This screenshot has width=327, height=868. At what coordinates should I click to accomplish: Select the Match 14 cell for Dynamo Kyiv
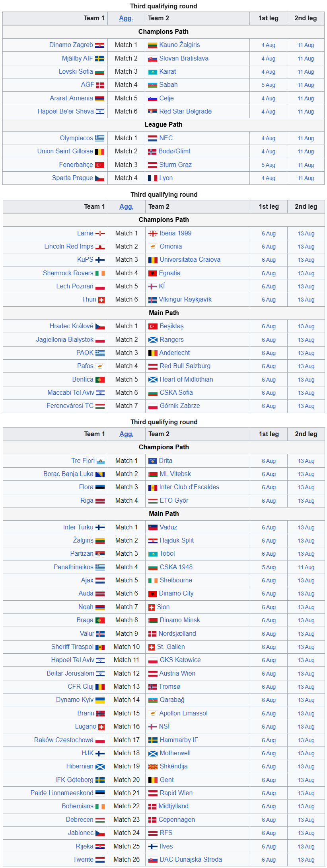[127, 700]
